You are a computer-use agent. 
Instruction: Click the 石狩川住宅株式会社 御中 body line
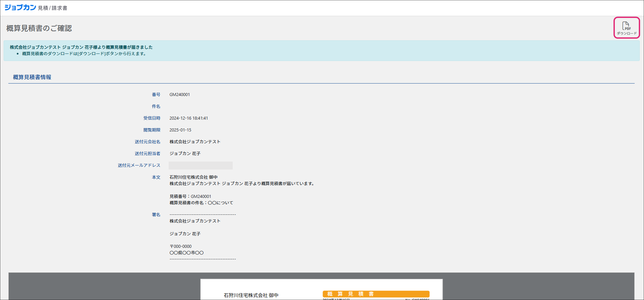193,177
